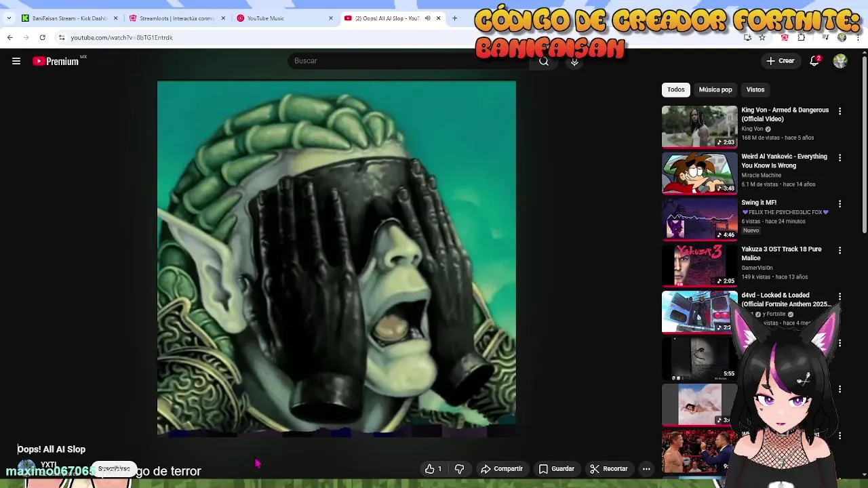Click the pink extension icon in toolbar

point(785,37)
